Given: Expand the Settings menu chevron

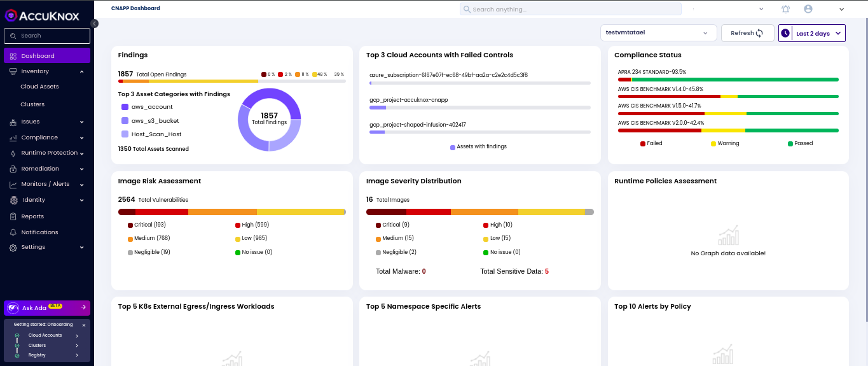Looking at the screenshot, I should 81,248.
